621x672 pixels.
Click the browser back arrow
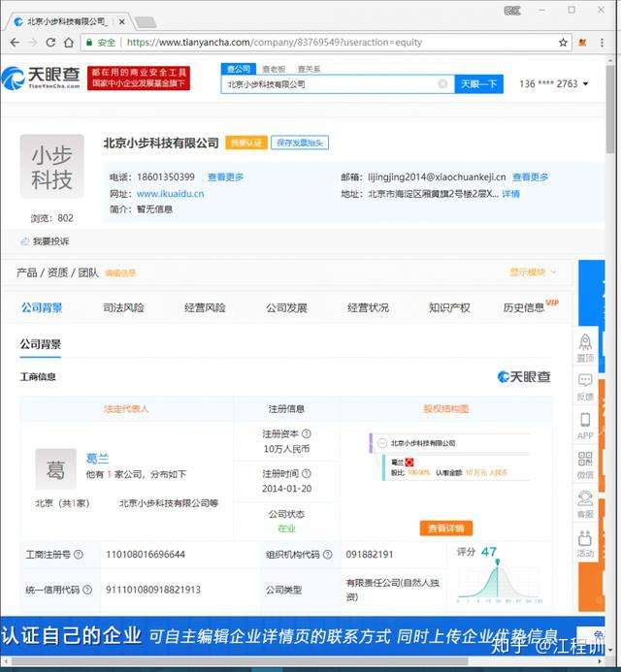(x=15, y=43)
